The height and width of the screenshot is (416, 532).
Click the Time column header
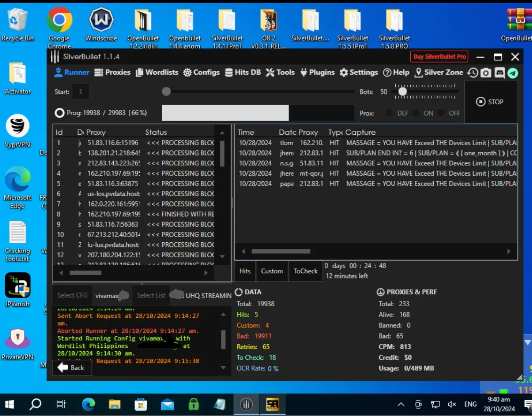point(246,132)
